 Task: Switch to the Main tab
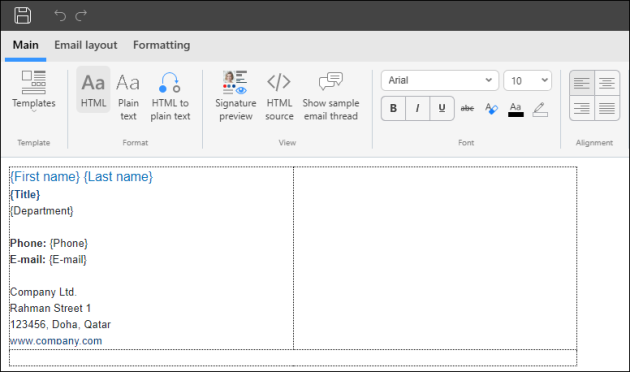26,45
